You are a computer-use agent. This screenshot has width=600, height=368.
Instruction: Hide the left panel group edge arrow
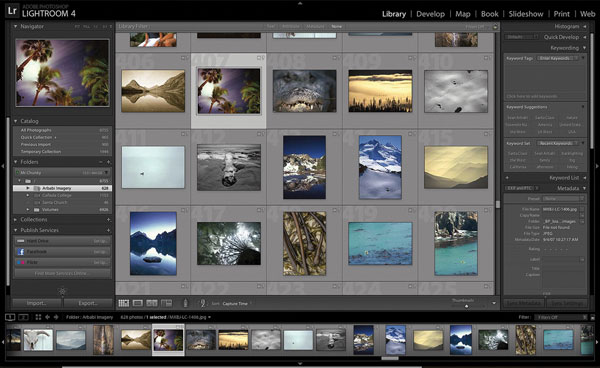tap(3, 166)
